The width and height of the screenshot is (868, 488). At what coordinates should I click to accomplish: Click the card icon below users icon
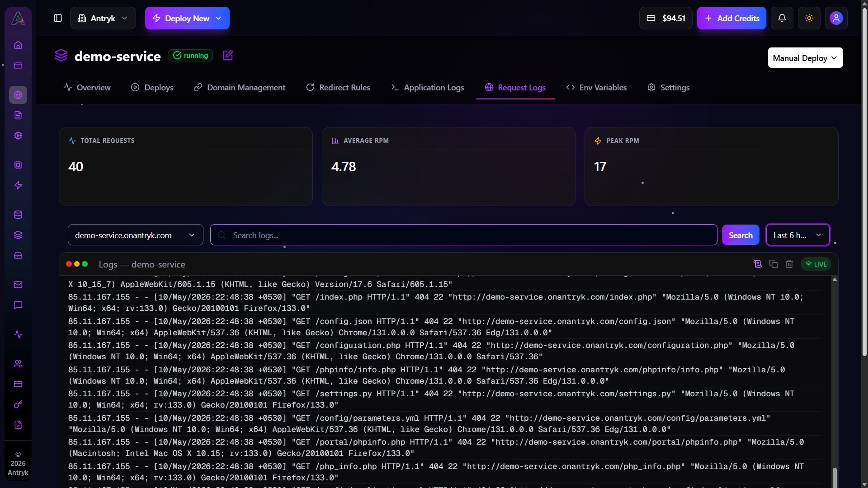[18, 384]
